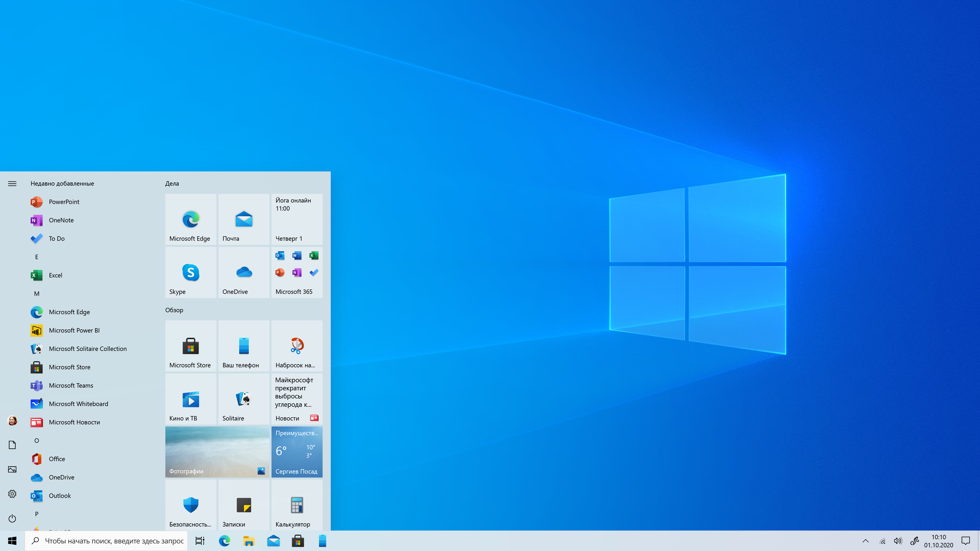
Task: Select Microsoft Whiteboard in app list
Action: click(x=78, y=404)
